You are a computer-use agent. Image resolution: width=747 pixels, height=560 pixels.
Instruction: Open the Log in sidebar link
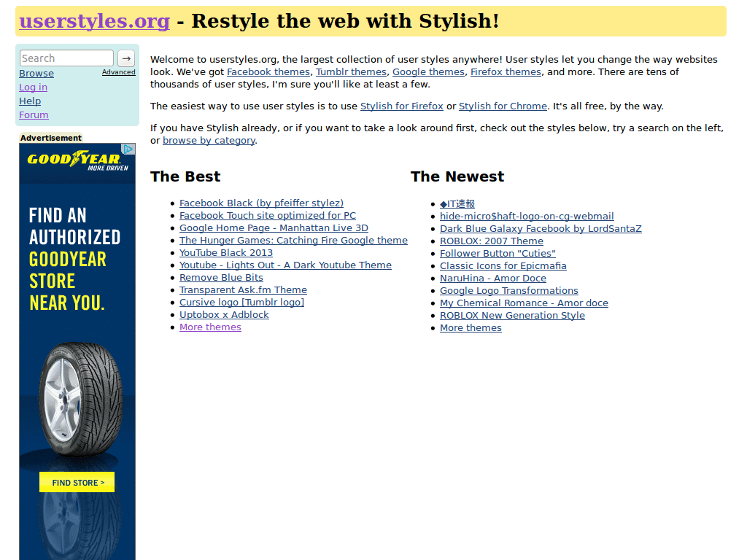pos(33,87)
